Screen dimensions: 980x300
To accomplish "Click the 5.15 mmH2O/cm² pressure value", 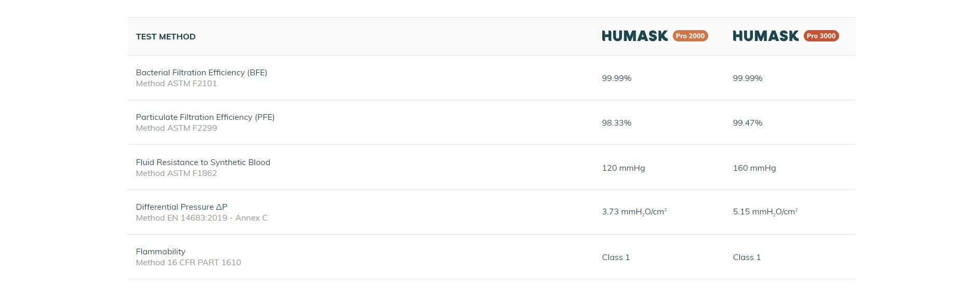I will (765, 212).
